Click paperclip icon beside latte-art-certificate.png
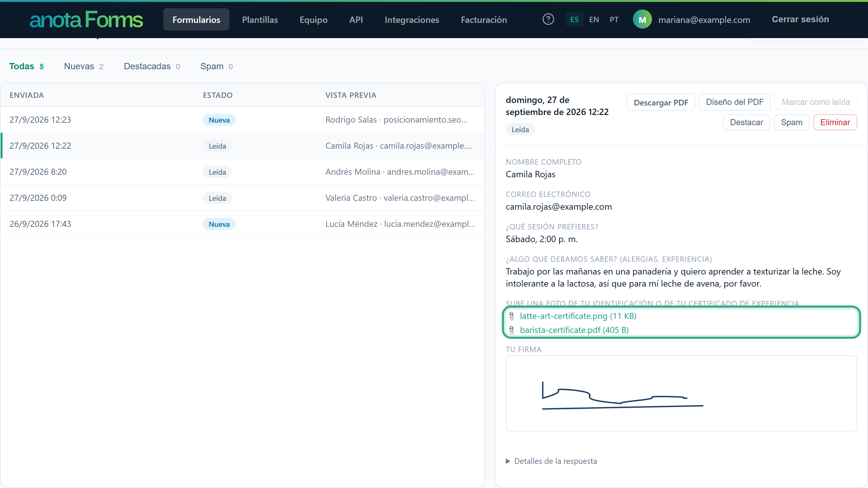Image resolution: width=868 pixels, height=488 pixels. coord(512,316)
